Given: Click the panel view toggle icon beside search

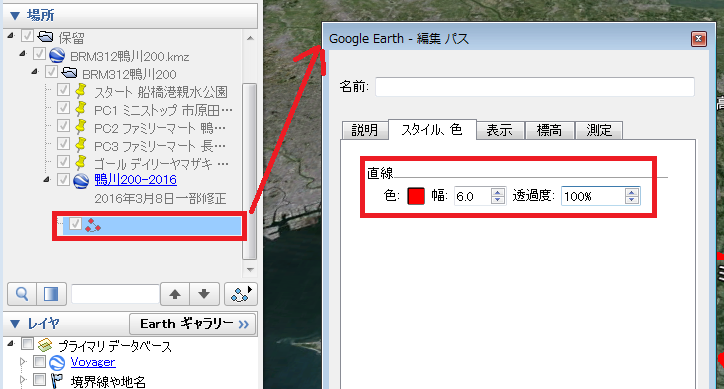Looking at the screenshot, I should pos(51,294).
